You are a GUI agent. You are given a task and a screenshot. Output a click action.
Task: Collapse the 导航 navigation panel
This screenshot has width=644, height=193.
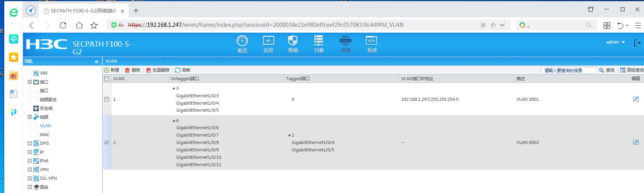coord(96,61)
